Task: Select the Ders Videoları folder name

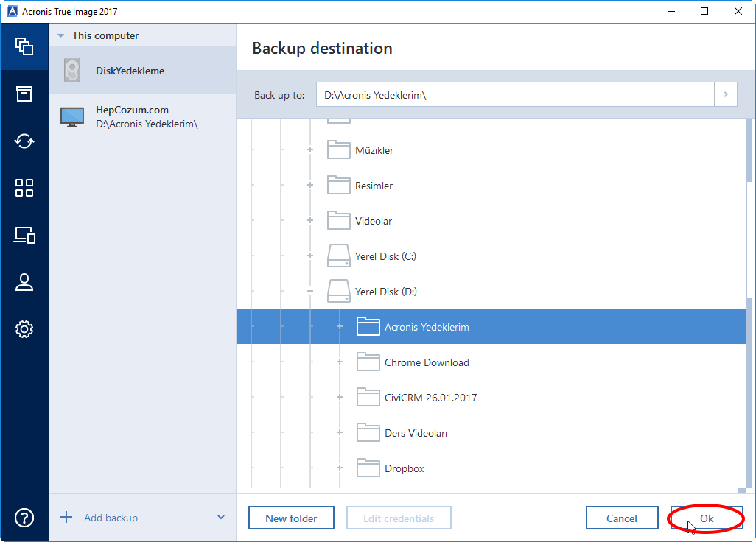Action: [416, 433]
